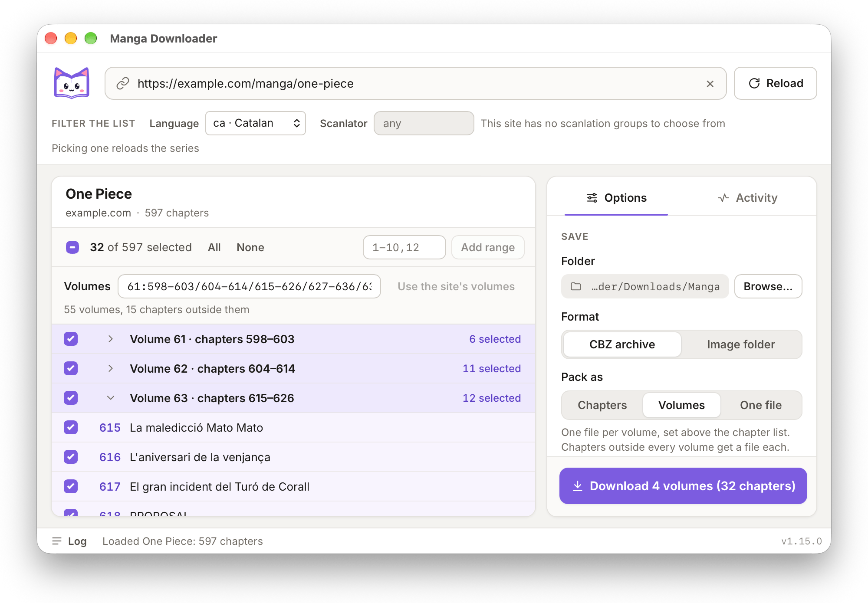Expand Volume 62 chevron

point(111,368)
